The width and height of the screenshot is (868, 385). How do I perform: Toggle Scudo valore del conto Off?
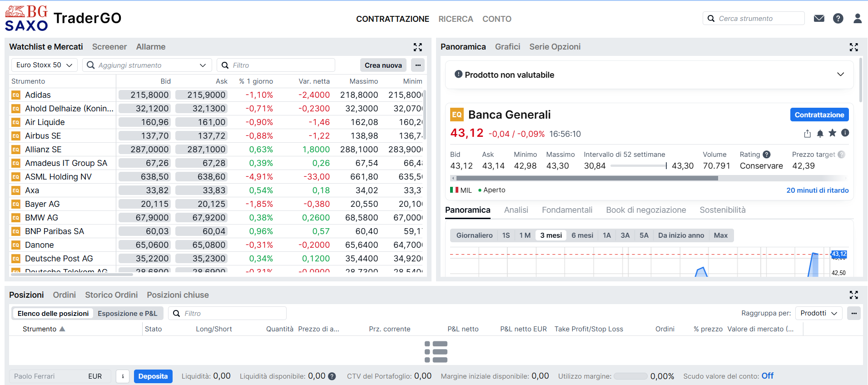768,376
